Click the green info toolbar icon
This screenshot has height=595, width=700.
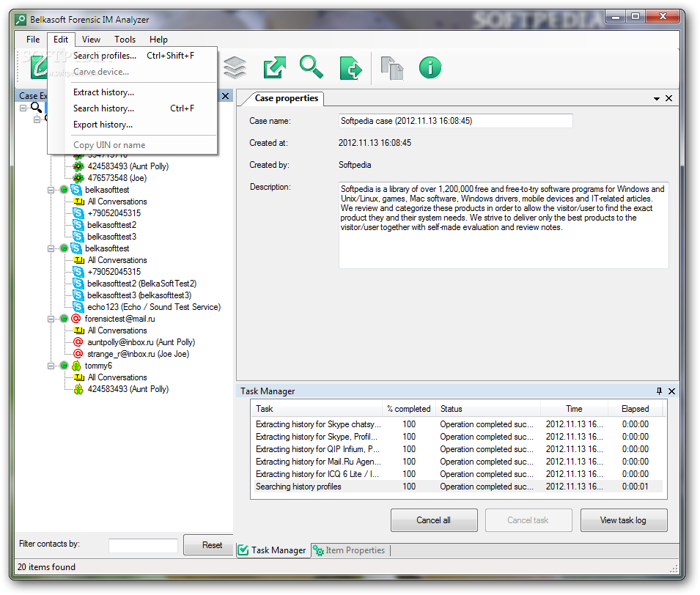coord(430,68)
